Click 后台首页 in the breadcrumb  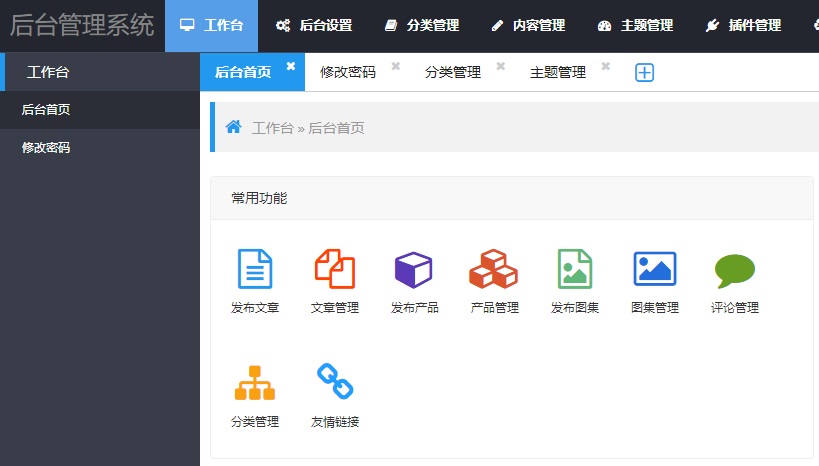[x=336, y=128]
